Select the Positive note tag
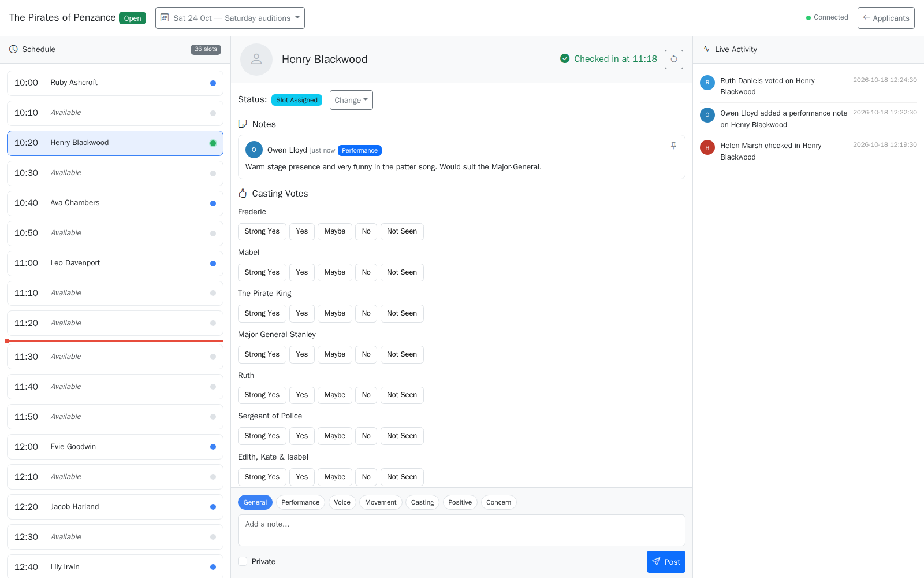 (460, 502)
